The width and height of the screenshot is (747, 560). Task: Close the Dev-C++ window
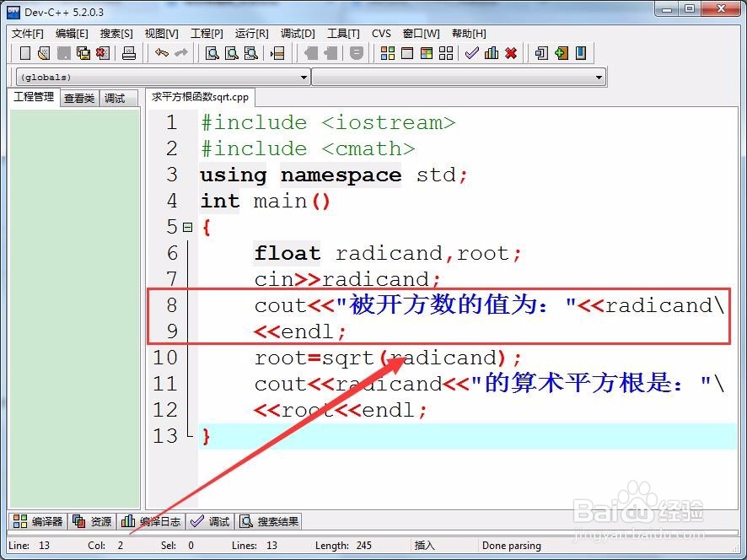click(721, 9)
